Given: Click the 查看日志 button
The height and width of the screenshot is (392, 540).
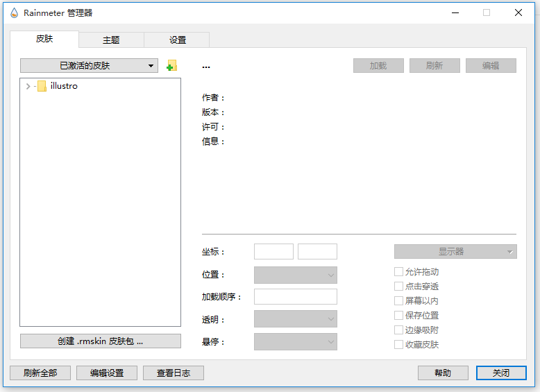Looking at the screenshot, I should [174, 373].
